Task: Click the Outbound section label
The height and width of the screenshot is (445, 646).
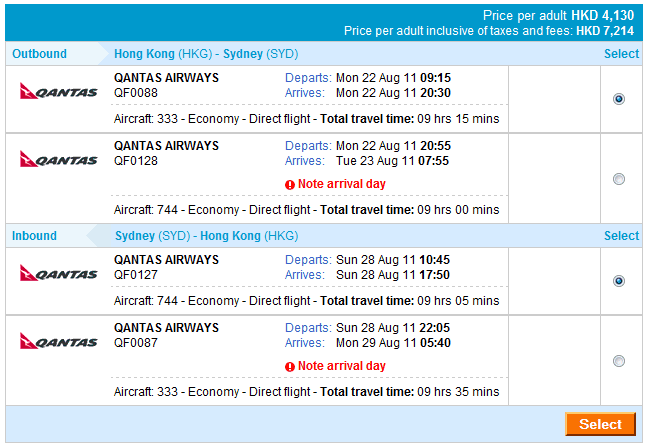Action: (39, 54)
